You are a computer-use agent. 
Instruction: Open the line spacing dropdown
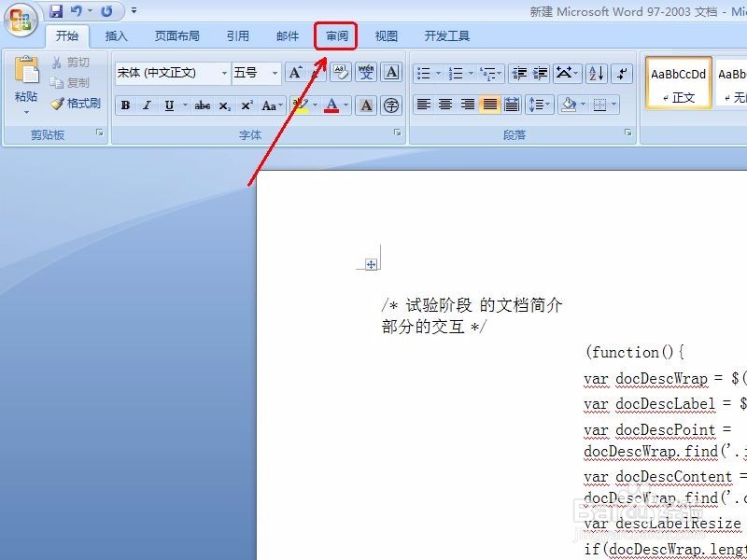pyautogui.click(x=540, y=105)
